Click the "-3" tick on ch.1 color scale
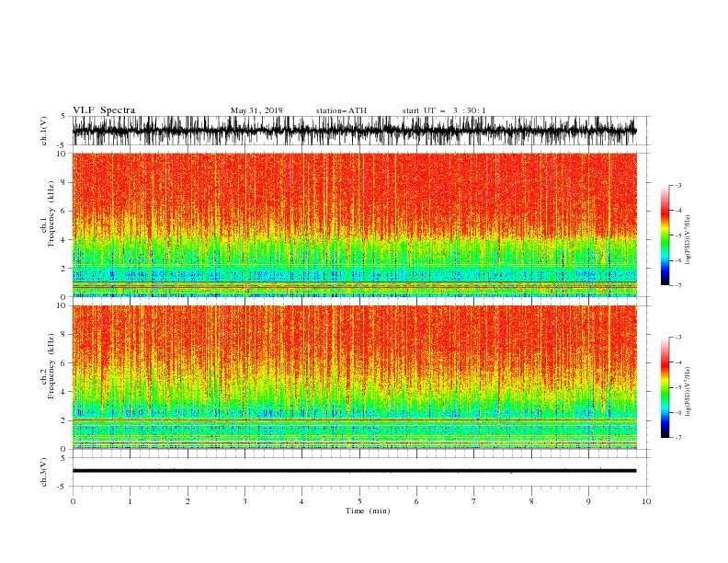Viewport: 728px width, 563px height. coord(678,185)
